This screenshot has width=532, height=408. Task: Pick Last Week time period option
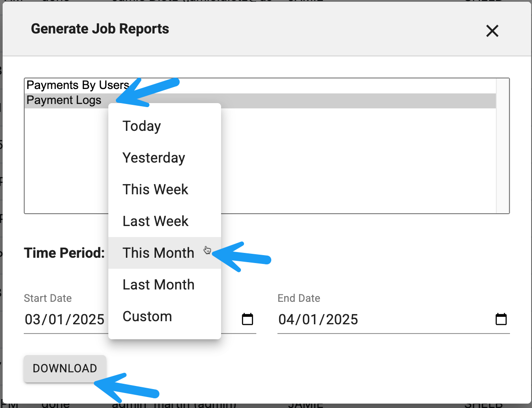(x=155, y=221)
